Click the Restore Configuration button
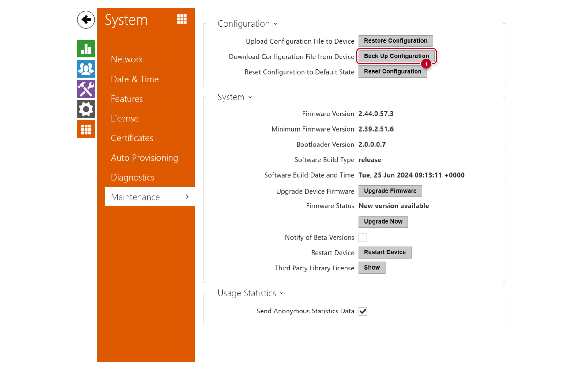This screenshot has width=588, height=368. click(396, 41)
